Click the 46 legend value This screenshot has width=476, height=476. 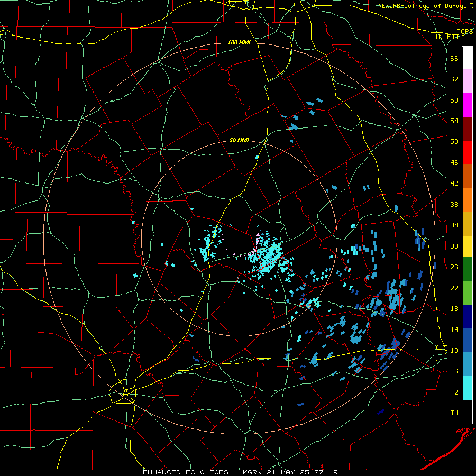(x=454, y=163)
